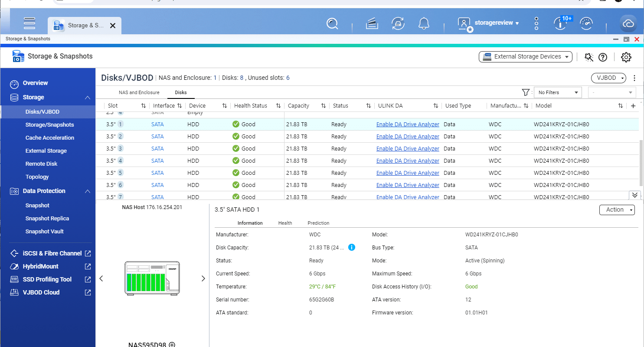Open the storagereview user menu
Image resolution: width=644 pixels, height=347 pixels.
(497, 23)
